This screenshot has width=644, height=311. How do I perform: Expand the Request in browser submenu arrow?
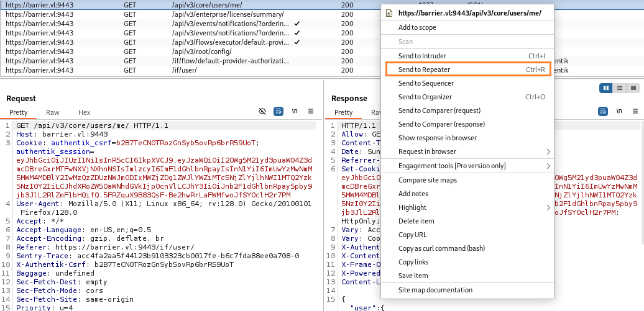548,152
